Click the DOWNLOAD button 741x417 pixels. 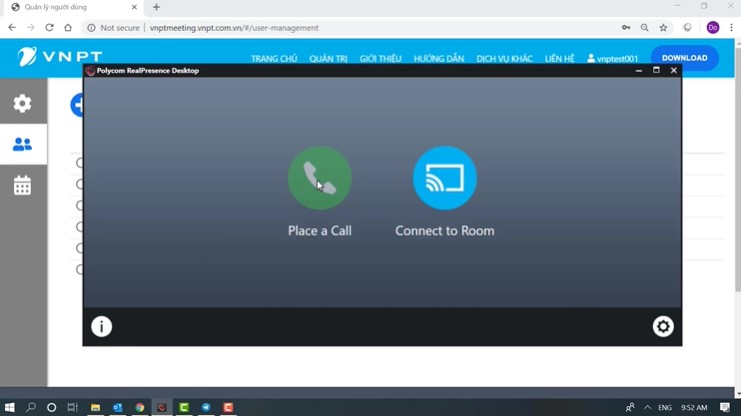pyautogui.click(x=684, y=58)
